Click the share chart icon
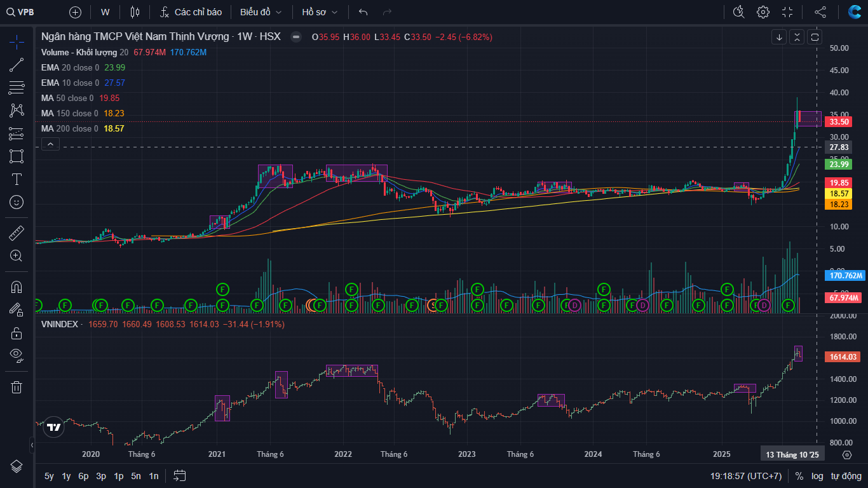 point(820,12)
